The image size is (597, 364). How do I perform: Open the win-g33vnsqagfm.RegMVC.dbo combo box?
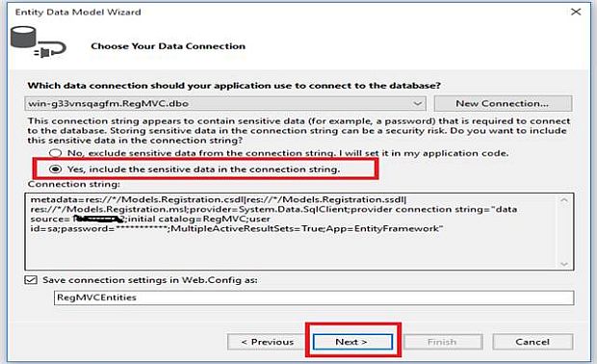tap(225, 104)
